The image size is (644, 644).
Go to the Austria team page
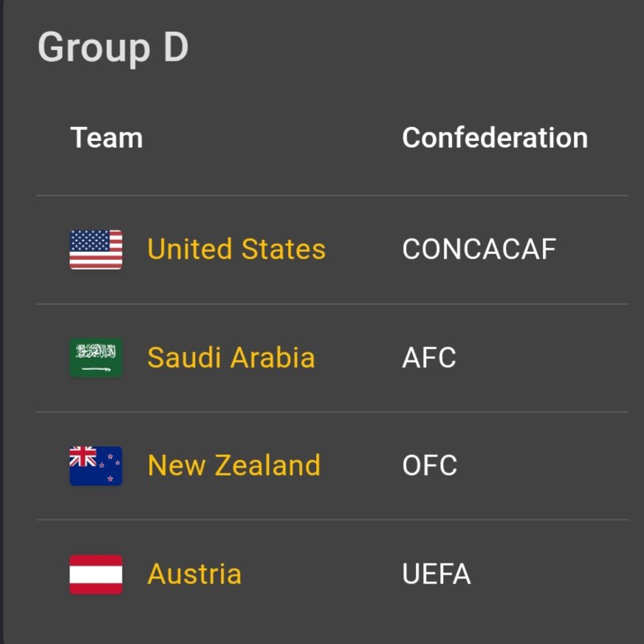(x=194, y=575)
